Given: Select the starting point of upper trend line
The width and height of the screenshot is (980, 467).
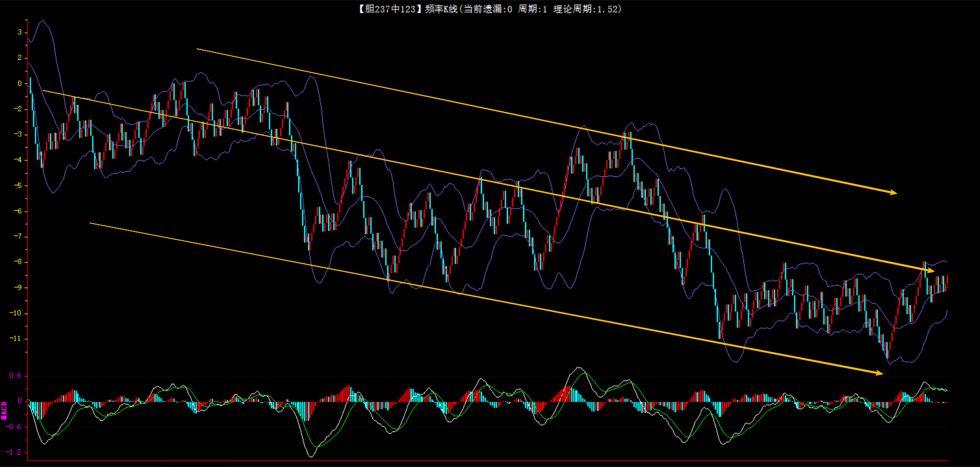Looking at the screenshot, I should coord(198,49).
